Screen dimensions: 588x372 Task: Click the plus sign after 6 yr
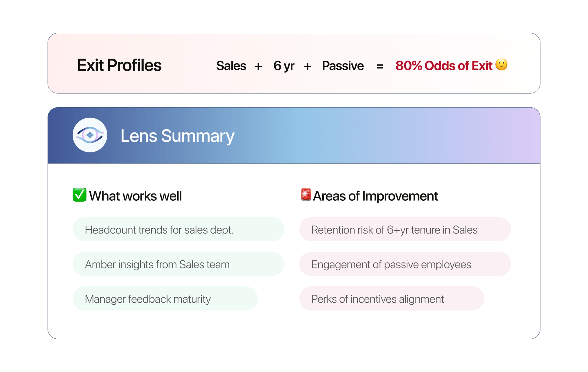coord(308,66)
